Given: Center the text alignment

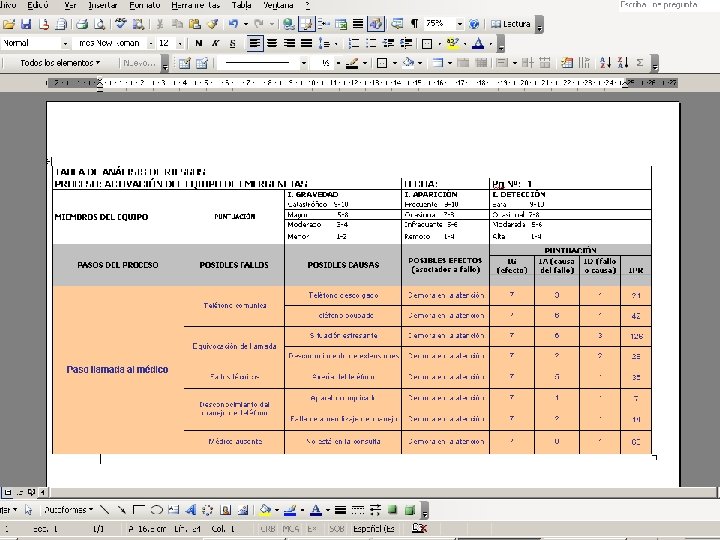Looking at the screenshot, I should [272, 44].
